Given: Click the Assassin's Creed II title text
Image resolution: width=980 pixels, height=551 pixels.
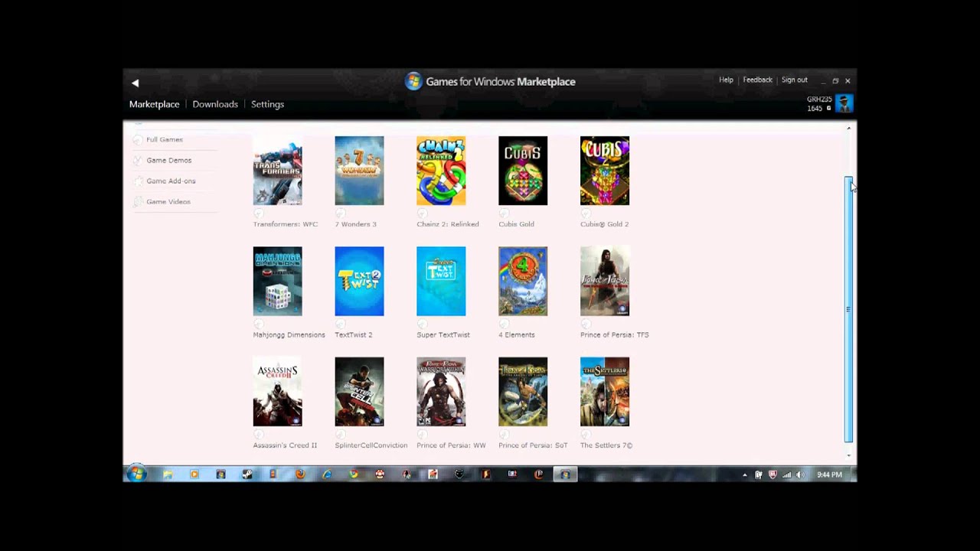Looking at the screenshot, I should tap(285, 445).
